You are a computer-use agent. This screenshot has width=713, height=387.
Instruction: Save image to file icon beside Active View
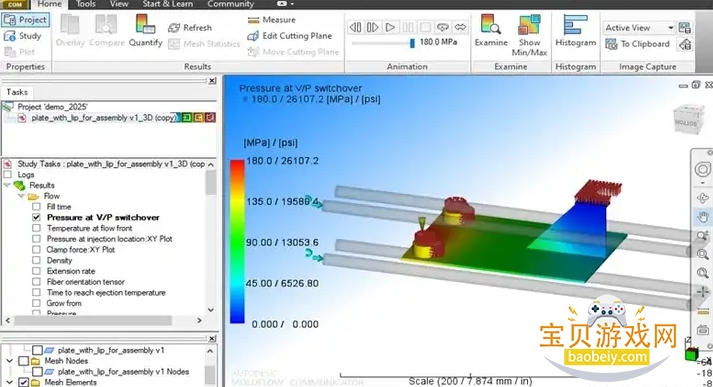(684, 28)
